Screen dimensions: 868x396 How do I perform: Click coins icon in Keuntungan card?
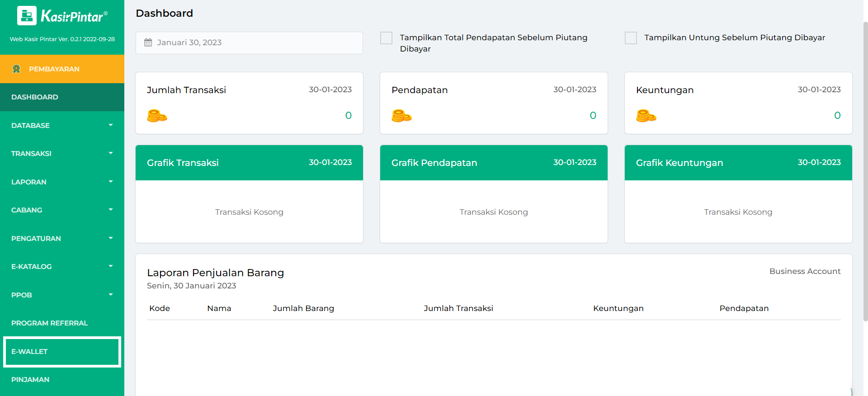click(x=646, y=116)
